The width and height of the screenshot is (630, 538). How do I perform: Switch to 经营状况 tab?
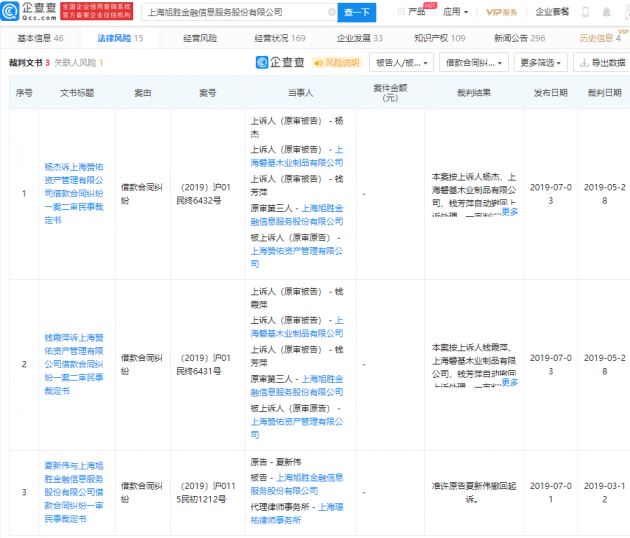click(x=280, y=38)
